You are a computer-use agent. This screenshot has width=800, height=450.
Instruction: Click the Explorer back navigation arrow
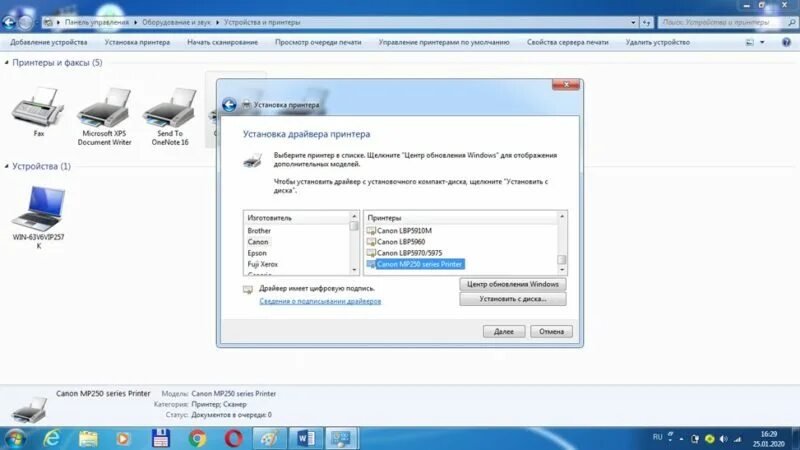9,22
